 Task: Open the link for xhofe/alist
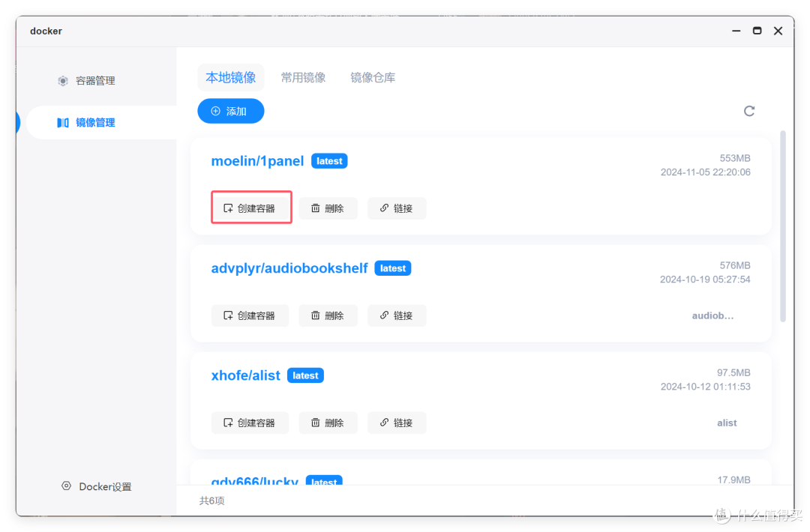click(397, 423)
